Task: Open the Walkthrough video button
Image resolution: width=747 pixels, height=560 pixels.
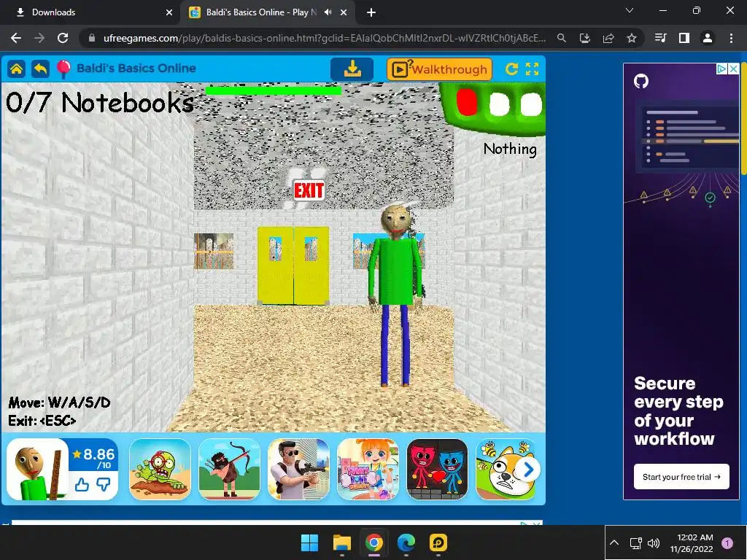Action: [439, 69]
